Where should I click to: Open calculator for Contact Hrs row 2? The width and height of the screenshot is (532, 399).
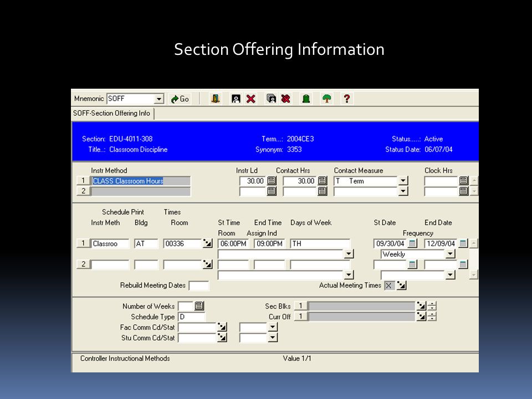pos(323,191)
